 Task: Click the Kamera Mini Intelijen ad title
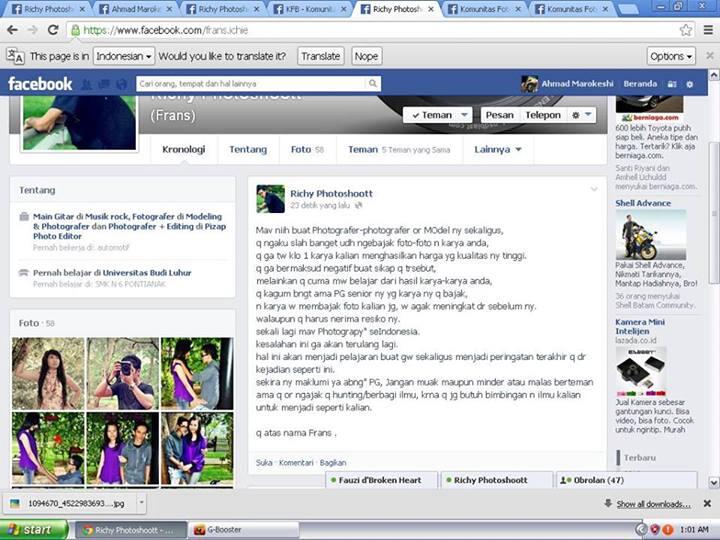click(x=640, y=326)
